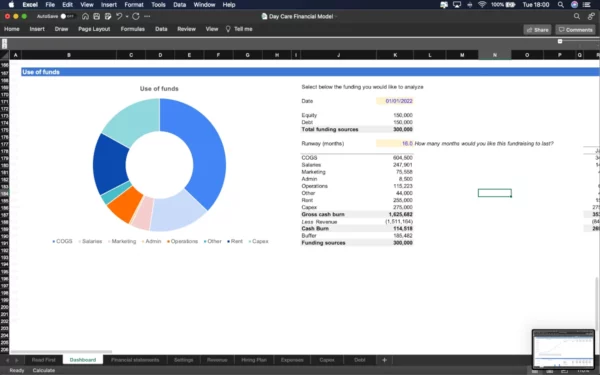The height and width of the screenshot is (375, 600).
Task: Switch to the Draw ribbon tab
Action: [61, 29]
